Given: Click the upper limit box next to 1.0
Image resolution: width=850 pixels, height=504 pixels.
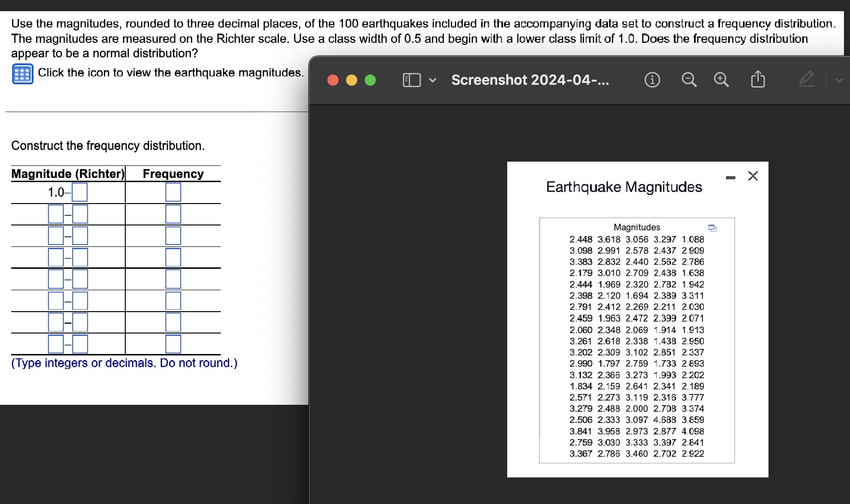Looking at the screenshot, I should click(80, 192).
